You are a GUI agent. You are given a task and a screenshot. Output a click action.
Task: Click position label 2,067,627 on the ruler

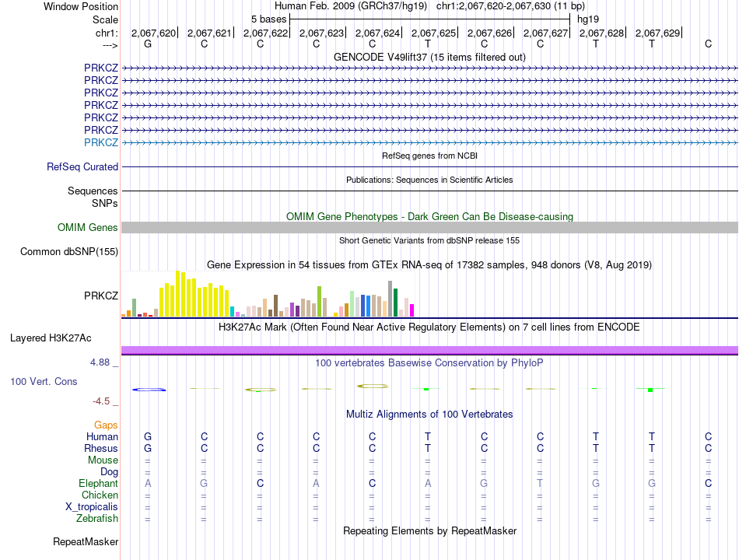coord(545,33)
